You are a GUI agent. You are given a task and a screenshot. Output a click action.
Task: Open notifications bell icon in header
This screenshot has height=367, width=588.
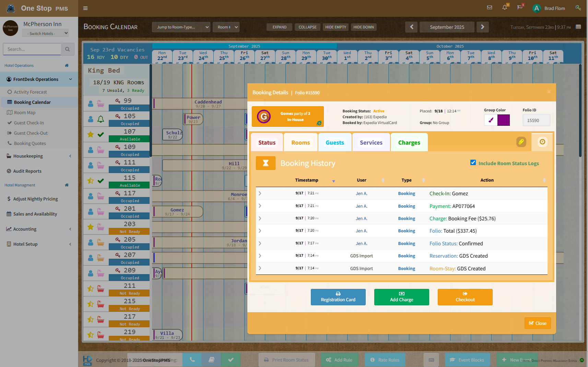(504, 8)
